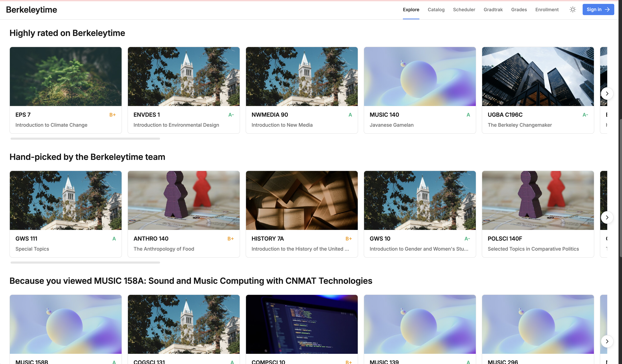622x364 pixels.
Task: Switch to the Explore tab
Action: point(411,10)
